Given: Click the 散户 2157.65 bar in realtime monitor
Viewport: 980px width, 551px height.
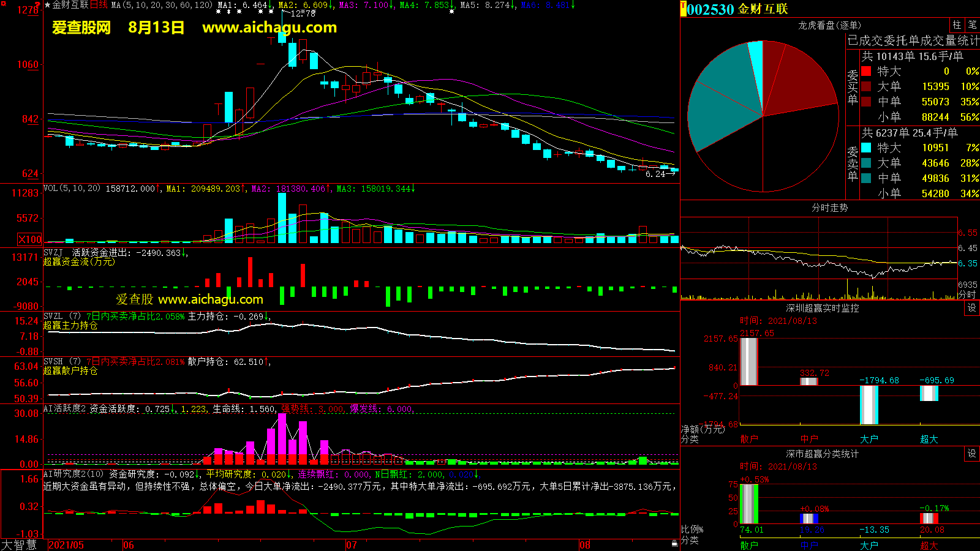Looking at the screenshot, I should tap(748, 361).
